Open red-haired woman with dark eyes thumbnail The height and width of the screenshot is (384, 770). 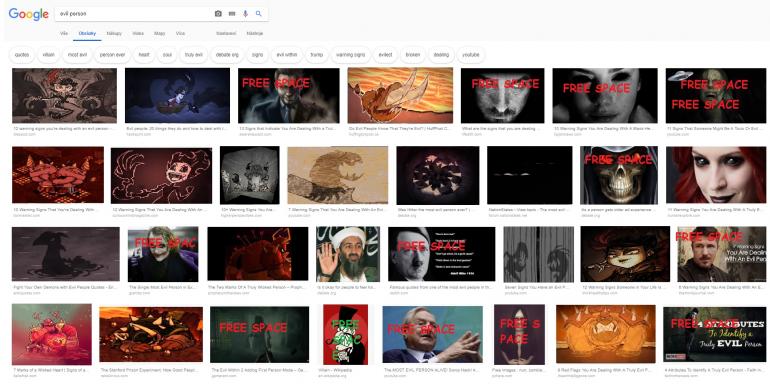pos(715,175)
